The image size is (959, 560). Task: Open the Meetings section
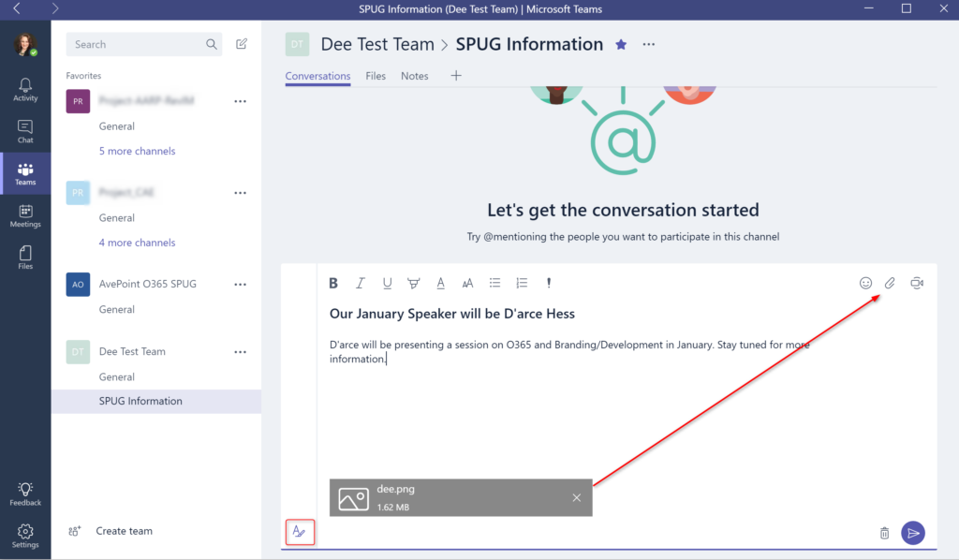25,215
